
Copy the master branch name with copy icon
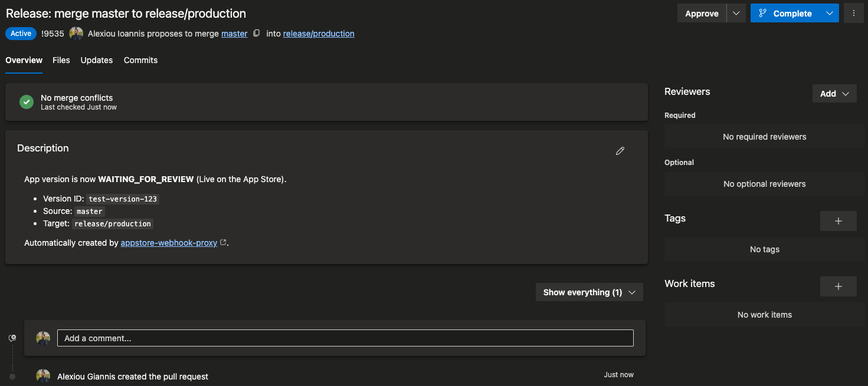[256, 34]
